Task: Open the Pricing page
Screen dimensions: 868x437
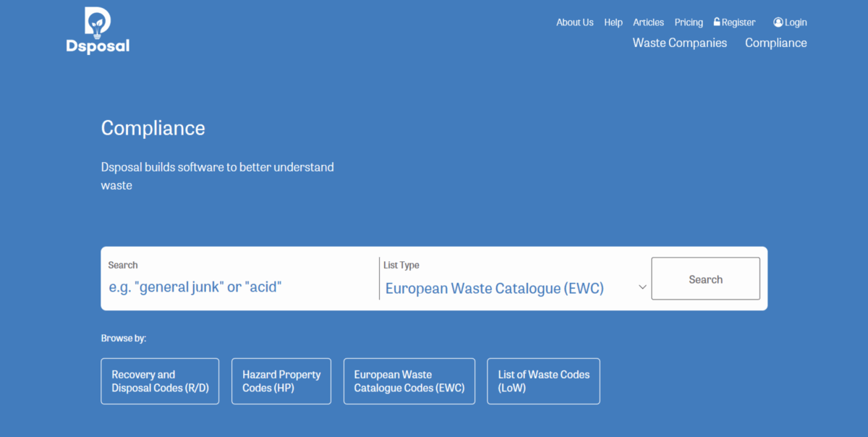Action: (x=688, y=22)
